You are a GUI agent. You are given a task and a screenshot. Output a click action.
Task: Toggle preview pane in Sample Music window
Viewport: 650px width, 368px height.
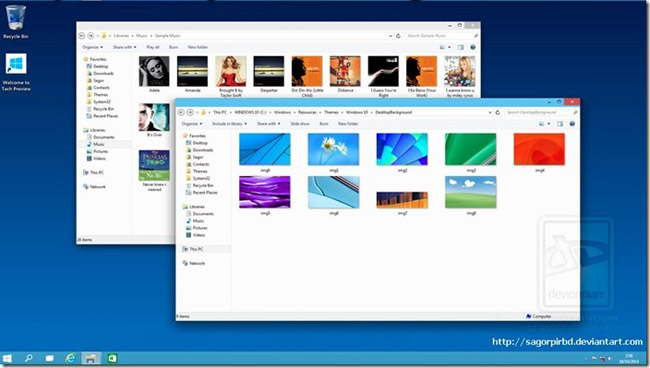pyautogui.click(x=460, y=47)
